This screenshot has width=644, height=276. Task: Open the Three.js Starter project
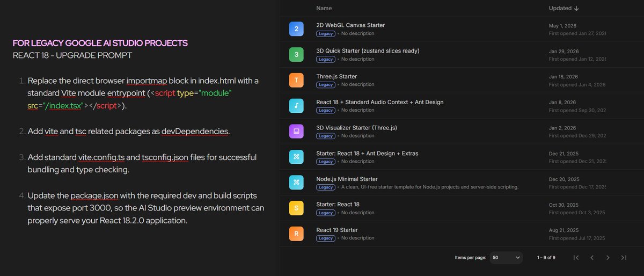(x=336, y=77)
